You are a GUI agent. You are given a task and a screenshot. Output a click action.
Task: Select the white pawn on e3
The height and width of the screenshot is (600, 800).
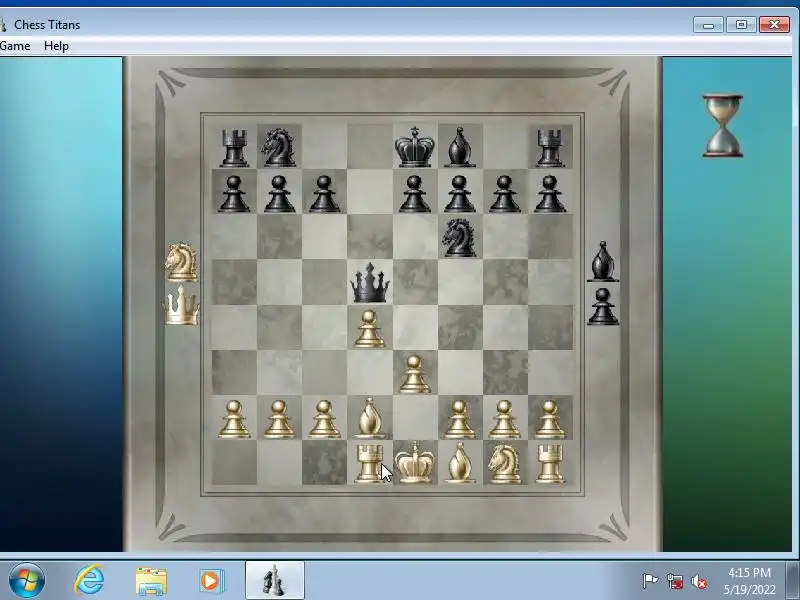tap(414, 374)
